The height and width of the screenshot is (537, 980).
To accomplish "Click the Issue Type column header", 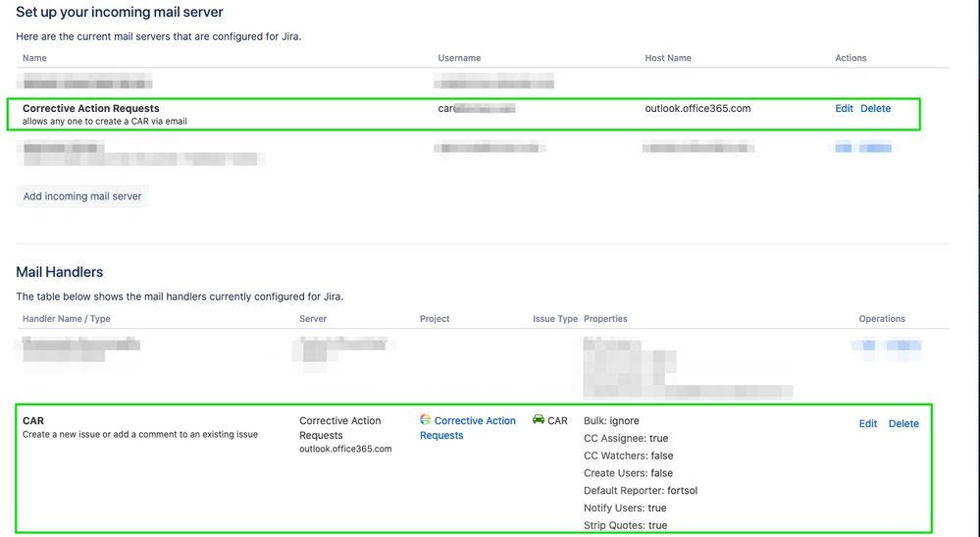I will (555, 319).
